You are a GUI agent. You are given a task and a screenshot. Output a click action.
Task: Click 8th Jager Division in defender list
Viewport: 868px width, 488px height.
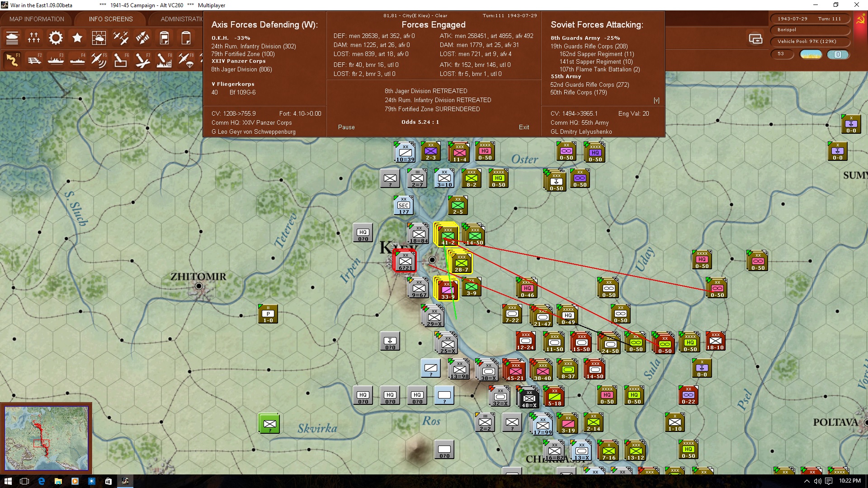241,70
